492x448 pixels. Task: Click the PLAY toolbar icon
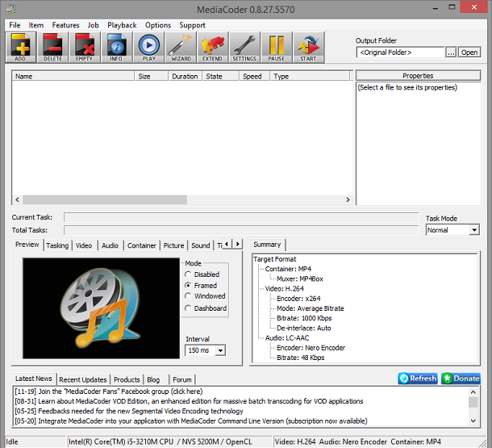point(149,47)
